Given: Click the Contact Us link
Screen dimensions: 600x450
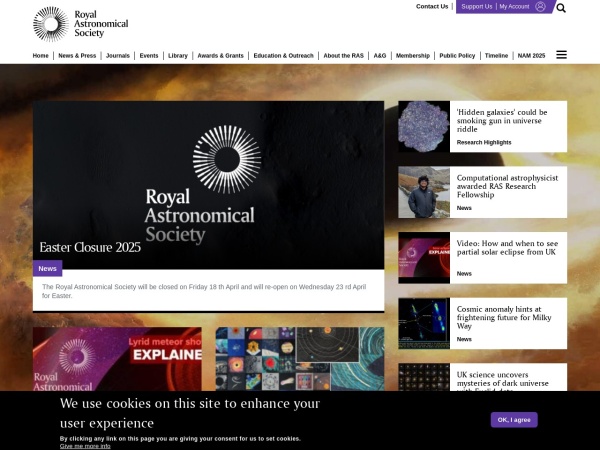Looking at the screenshot, I should 432,7.
